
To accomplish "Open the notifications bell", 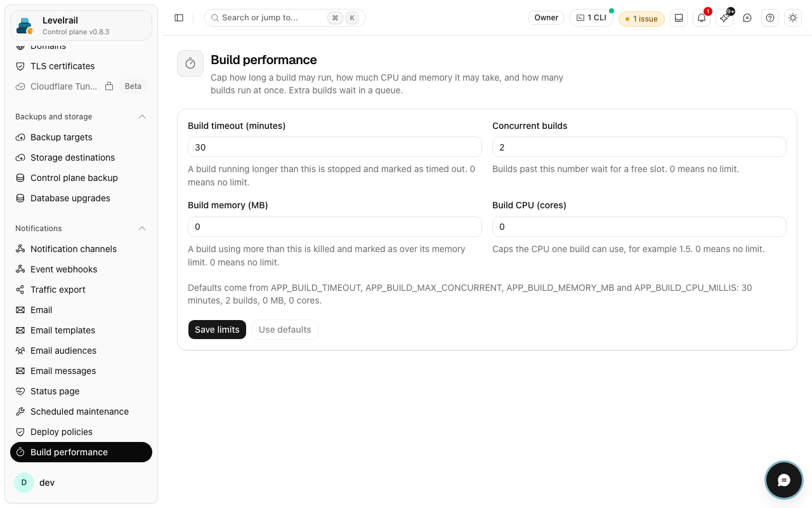I will (x=702, y=18).
